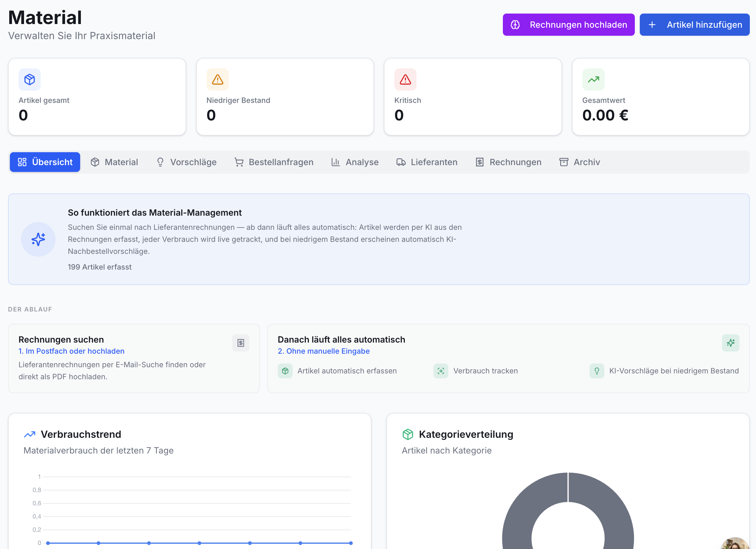This screenshot has width=756, height=549.
Task: Open the Material tab
Action: [x=114, y=162]
